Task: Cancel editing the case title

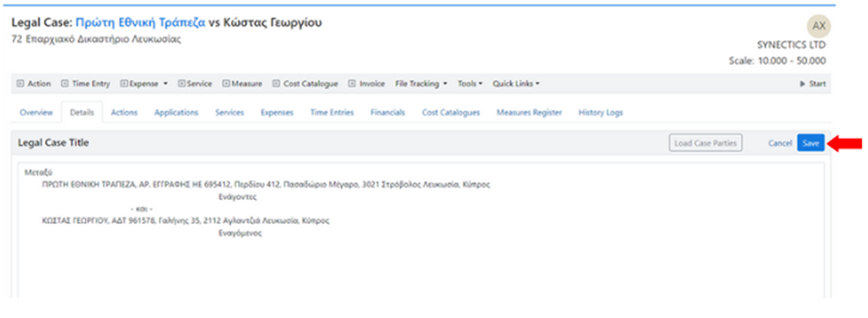Action: point(780,143)
